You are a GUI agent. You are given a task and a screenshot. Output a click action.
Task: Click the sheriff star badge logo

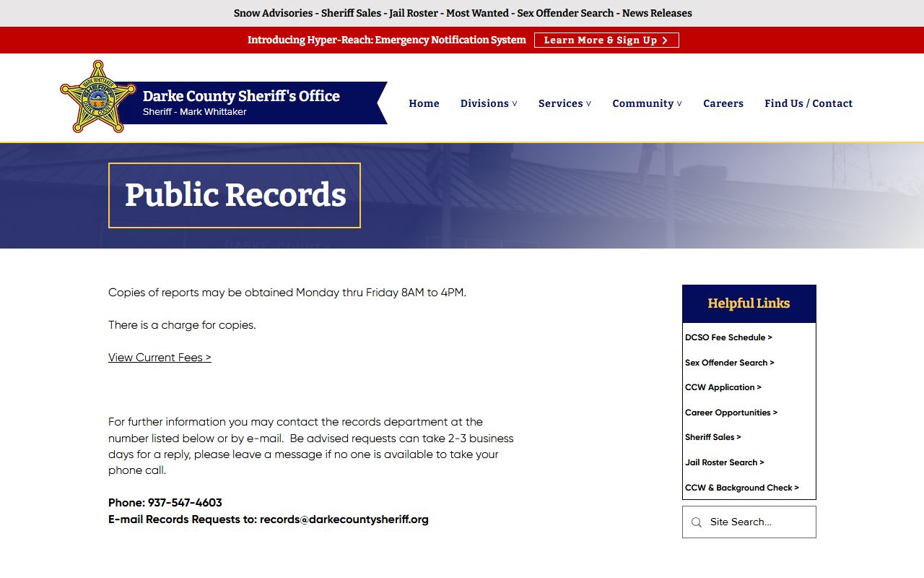[x=97, y=97]
